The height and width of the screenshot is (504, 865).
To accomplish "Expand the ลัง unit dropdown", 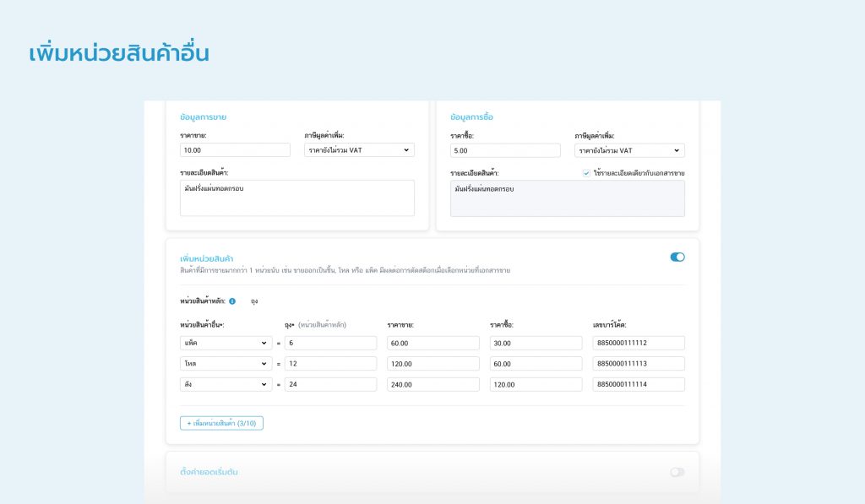I will tap(225, 384).
